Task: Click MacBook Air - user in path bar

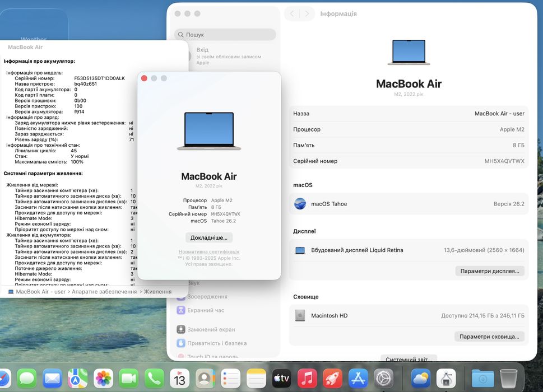Action: point(41,292)
